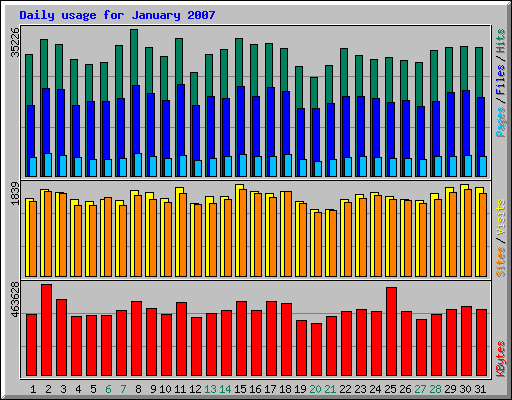Click the "Daily usage for January 2007" title

tap(117, 15)
